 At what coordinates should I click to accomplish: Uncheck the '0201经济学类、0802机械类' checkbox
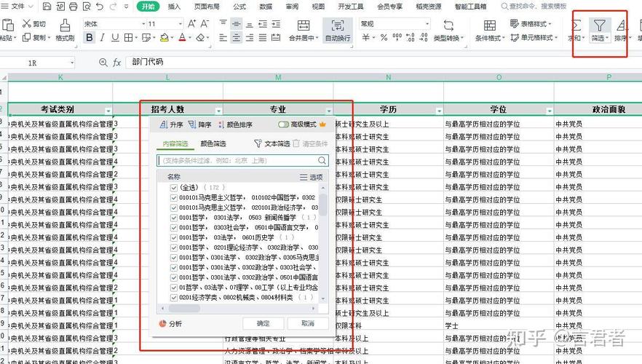173,298
